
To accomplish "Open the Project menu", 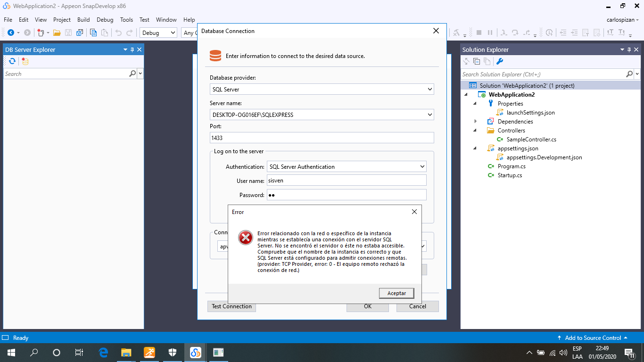I will [62, 20].
